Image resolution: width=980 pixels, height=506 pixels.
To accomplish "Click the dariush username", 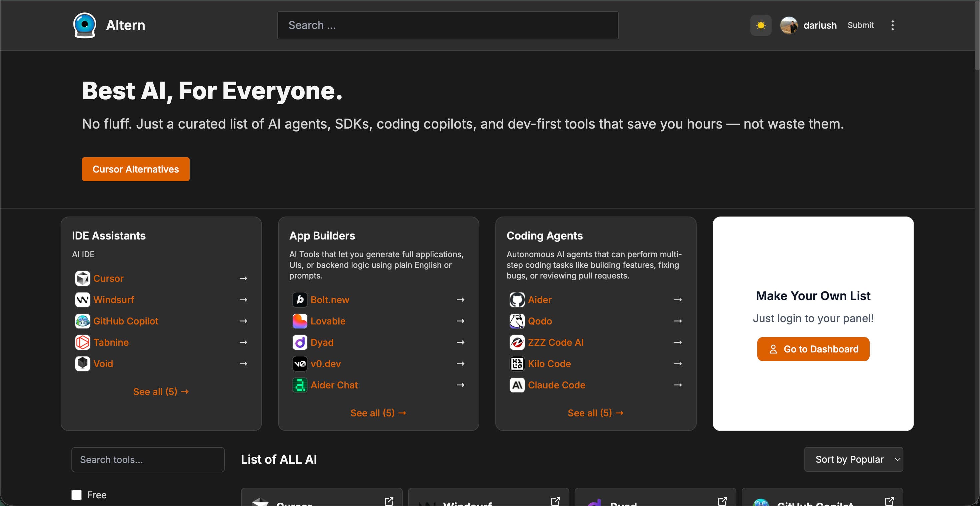I will [x=820, y=25].
